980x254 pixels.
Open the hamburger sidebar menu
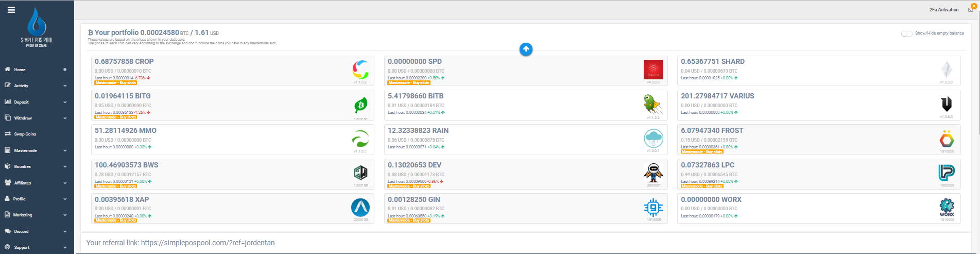pos(11,10)
